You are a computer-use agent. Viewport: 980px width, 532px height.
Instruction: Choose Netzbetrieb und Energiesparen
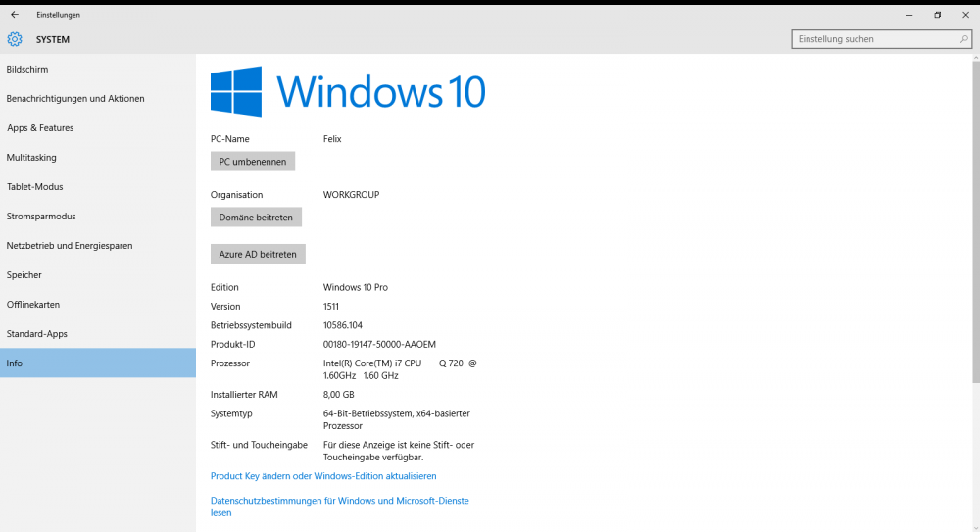click(x=70, y=246)
